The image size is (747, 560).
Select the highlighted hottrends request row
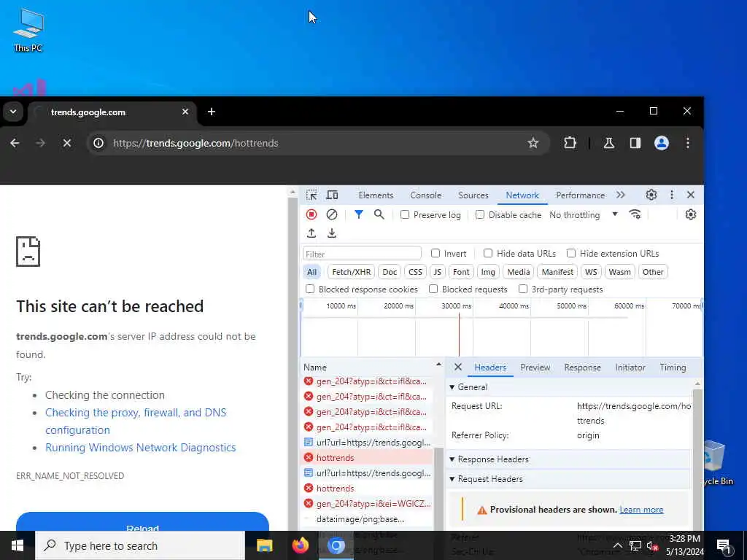[367, 458]
